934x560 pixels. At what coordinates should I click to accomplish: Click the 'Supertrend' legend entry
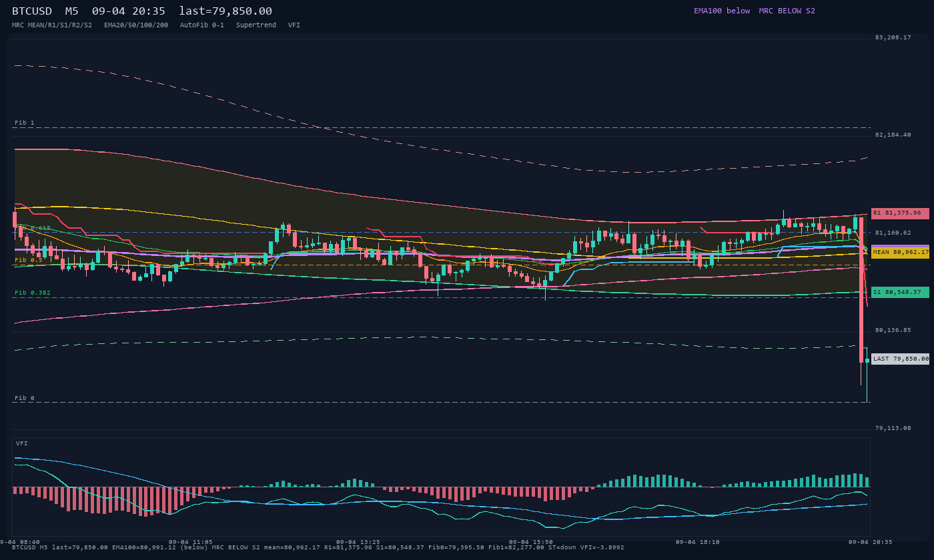pos(256,25)
